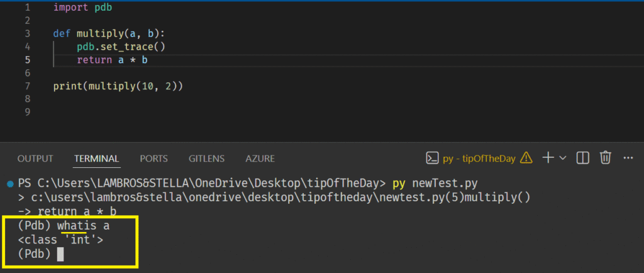The width and height of the screenshot is (644, 273).
Task: Open the terminal panel's ellipsis menu
Action: pyautogui.click(x=628, y=158)
